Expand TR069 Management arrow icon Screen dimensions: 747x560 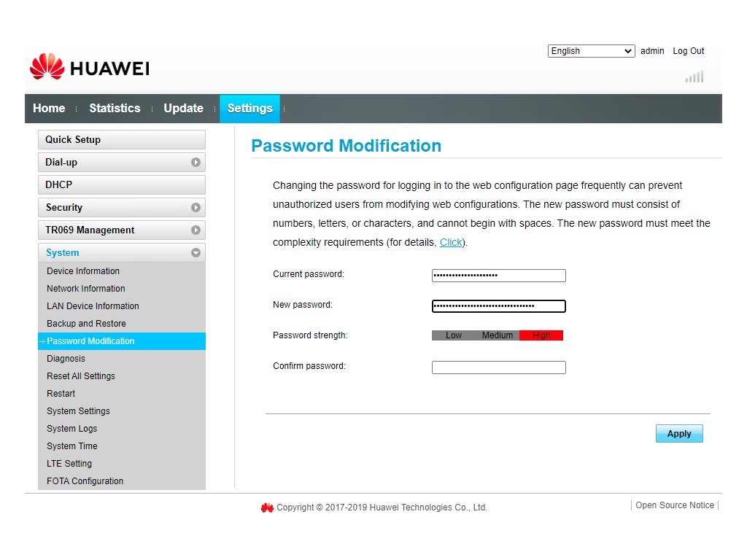(x=196, y=230)
